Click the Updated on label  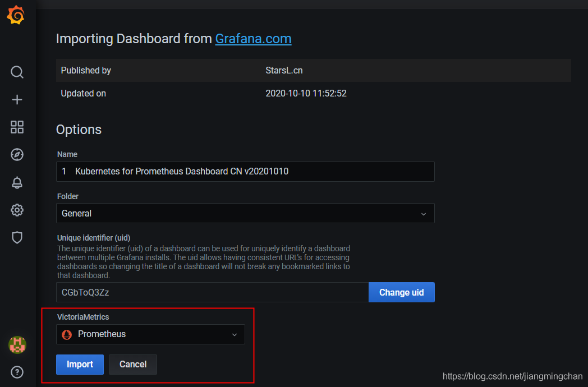[x=83, y=93]
